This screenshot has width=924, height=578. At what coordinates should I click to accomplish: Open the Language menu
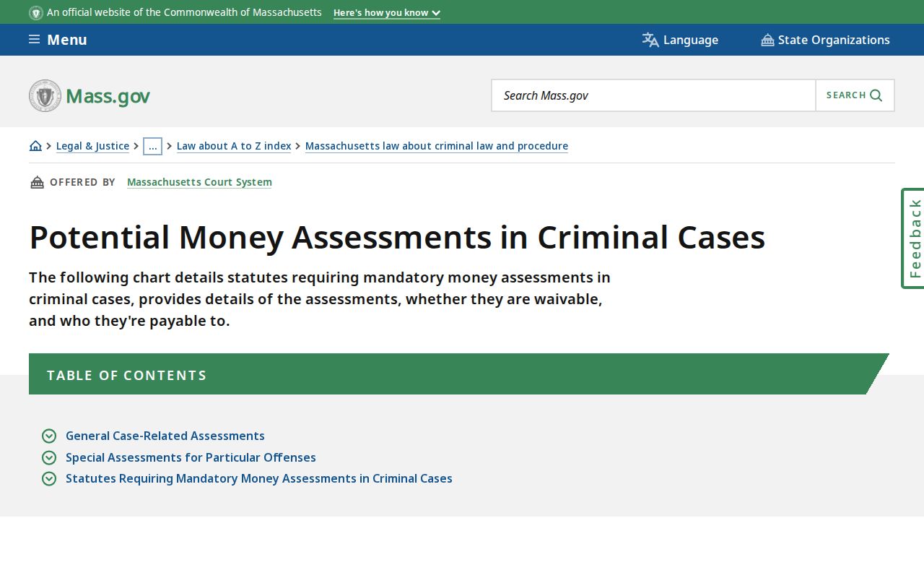point(680,40)
